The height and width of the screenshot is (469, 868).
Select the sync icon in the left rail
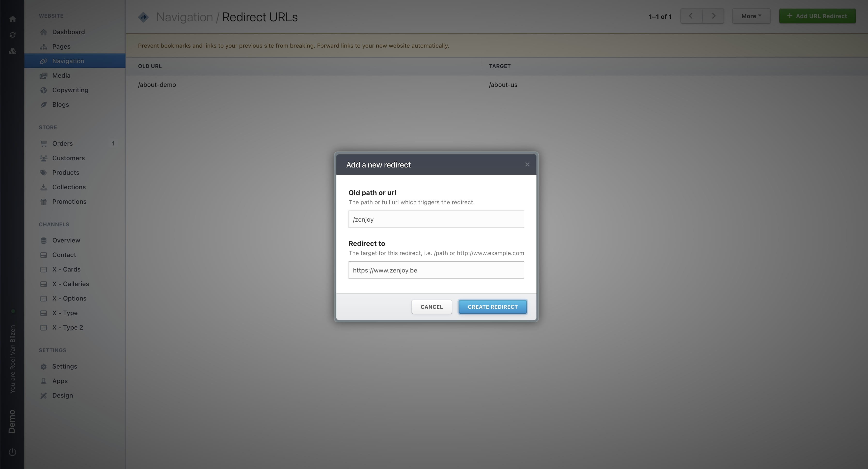tap(12, 35)
